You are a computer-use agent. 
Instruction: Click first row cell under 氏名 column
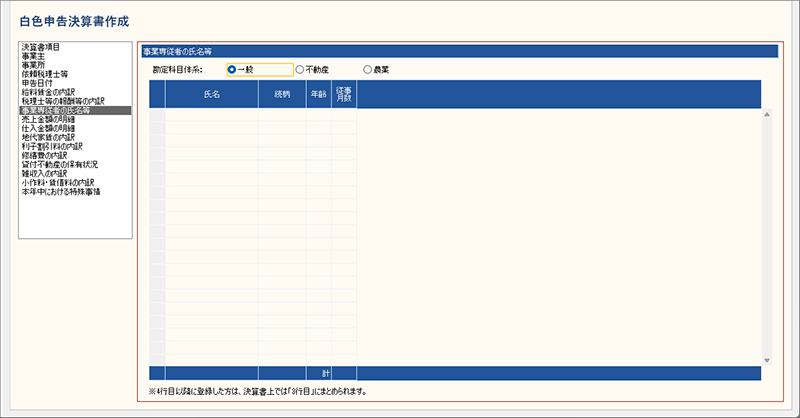click(x=211, y=114)
